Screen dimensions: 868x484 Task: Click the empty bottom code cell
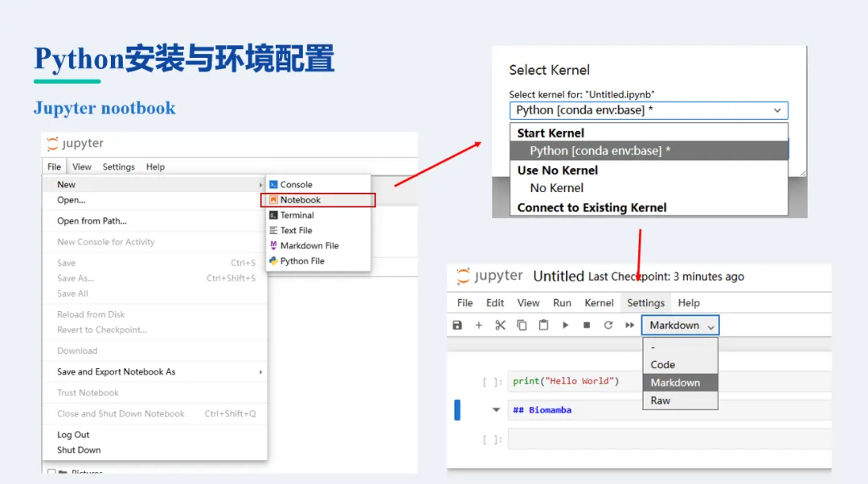coord(669,439)
